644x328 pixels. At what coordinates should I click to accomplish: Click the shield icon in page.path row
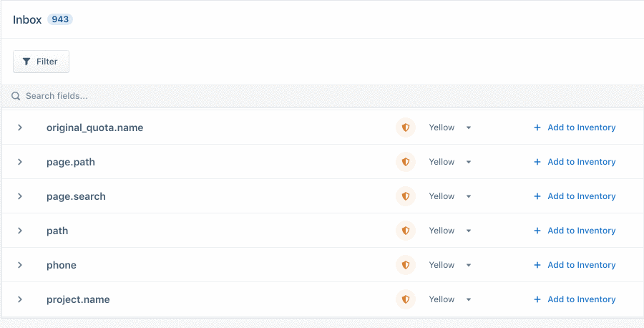coord(406,162)
